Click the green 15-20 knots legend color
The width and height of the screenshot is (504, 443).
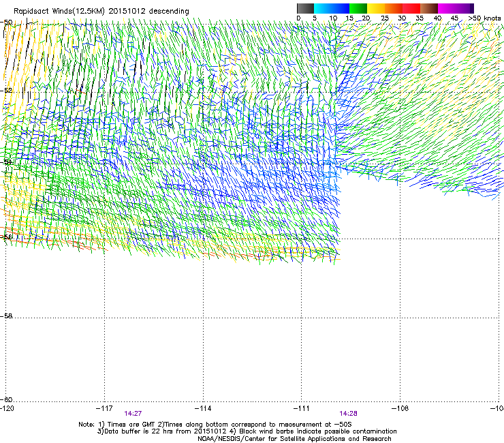point(358,8)
